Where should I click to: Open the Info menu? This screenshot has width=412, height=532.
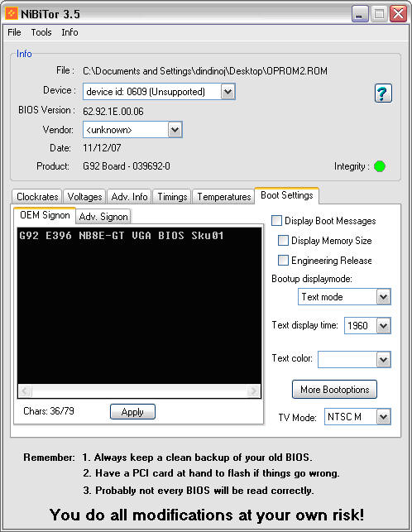(x=69, y=32)
